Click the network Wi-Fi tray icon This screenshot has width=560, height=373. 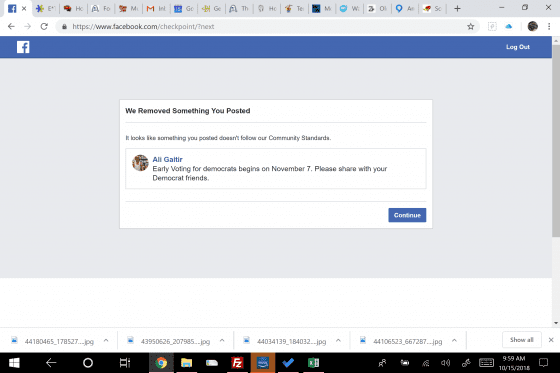(x=425, y=363)
